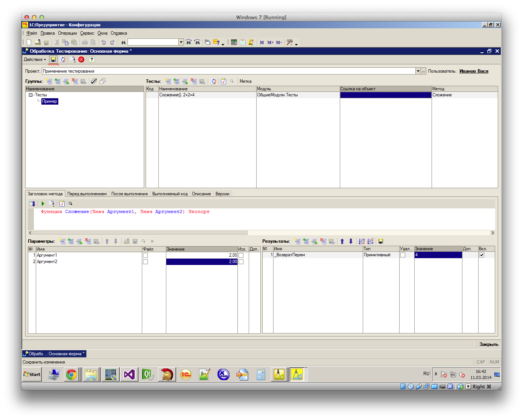Click the horizontal scrollbar under the code editor

tap(140, 233)
